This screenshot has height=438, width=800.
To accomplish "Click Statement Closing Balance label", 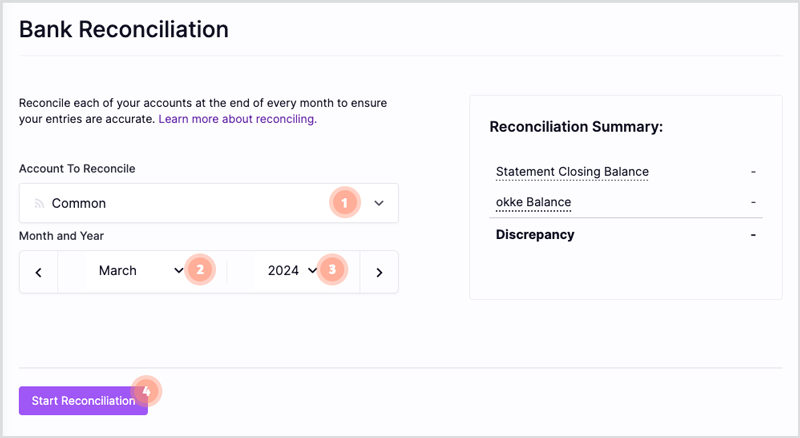I will pos(572,172).
